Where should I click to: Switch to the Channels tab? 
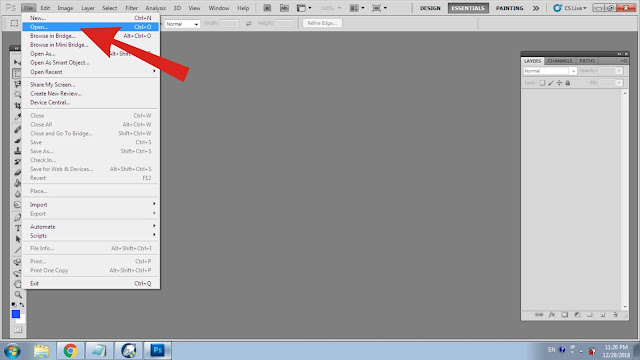(x=560, y=61)
